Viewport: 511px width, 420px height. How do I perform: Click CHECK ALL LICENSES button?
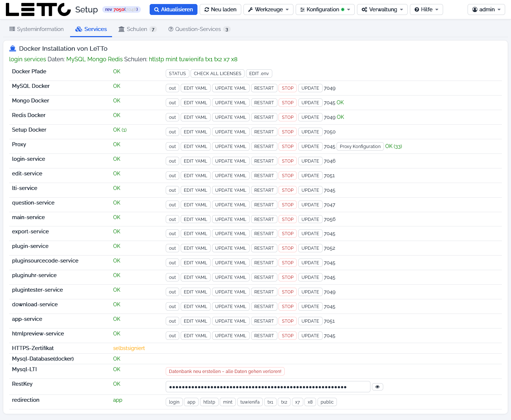(x=218, y=74)
